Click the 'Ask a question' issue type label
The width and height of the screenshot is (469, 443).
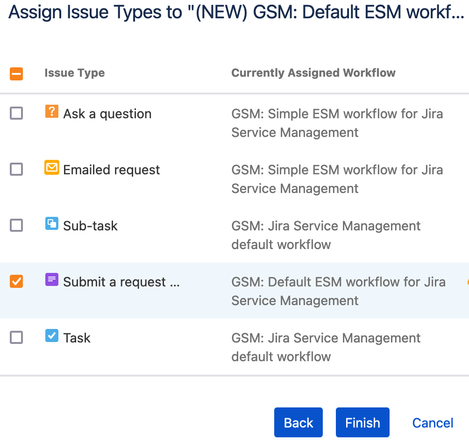107,114
